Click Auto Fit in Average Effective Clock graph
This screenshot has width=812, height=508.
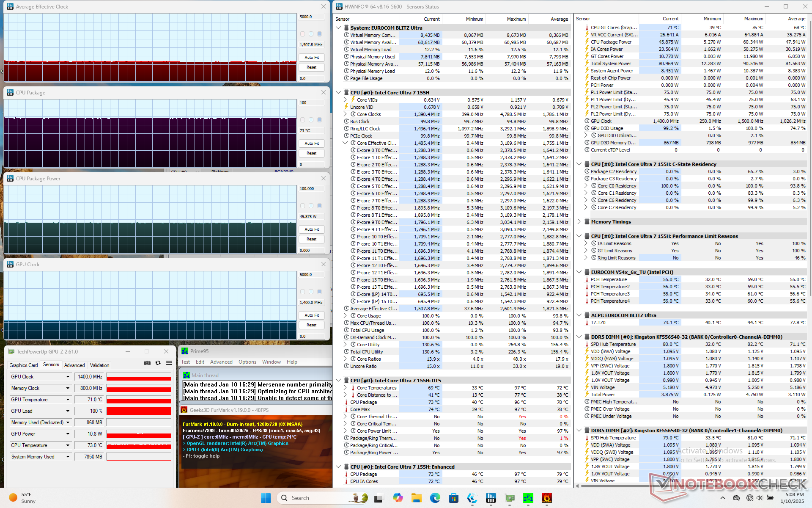click(x=312, y=58)
